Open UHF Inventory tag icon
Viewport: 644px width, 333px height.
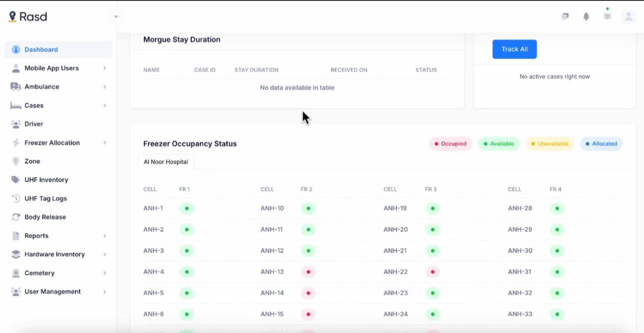tap(15, 180)
